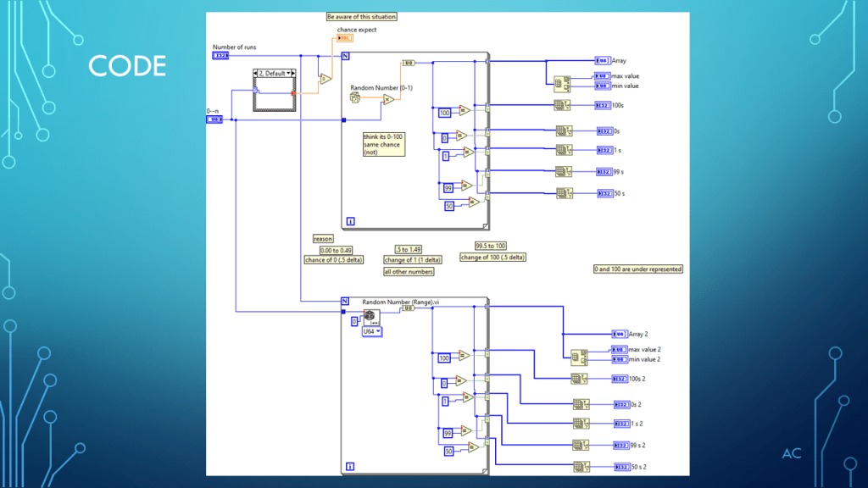
Task: Click the case structure's previous-case left arrow
Action: 257,74
